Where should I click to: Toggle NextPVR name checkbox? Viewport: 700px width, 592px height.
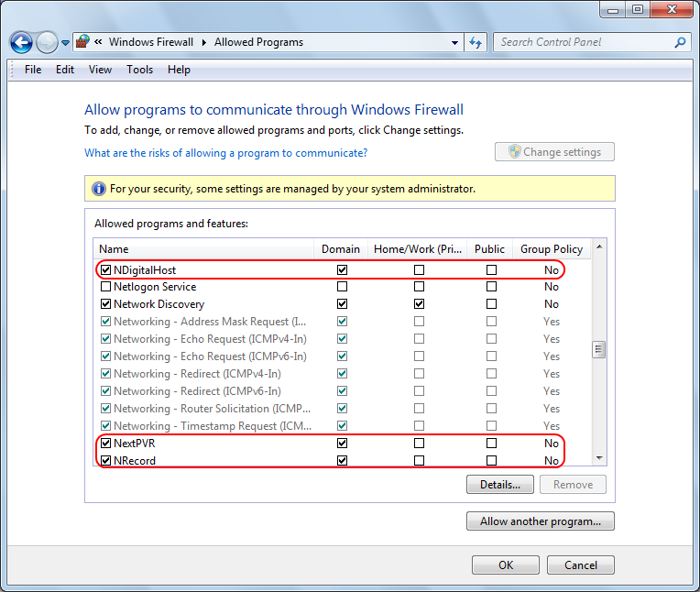coord(105,444)
